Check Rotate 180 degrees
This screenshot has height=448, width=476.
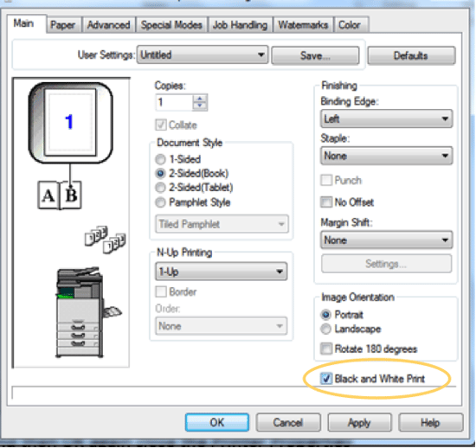326,349
